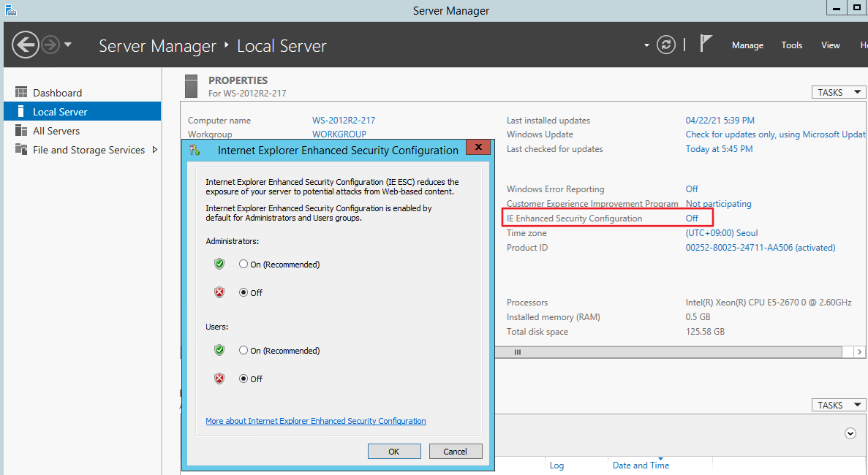Click the File and Storage Services icon

point(20,150)
